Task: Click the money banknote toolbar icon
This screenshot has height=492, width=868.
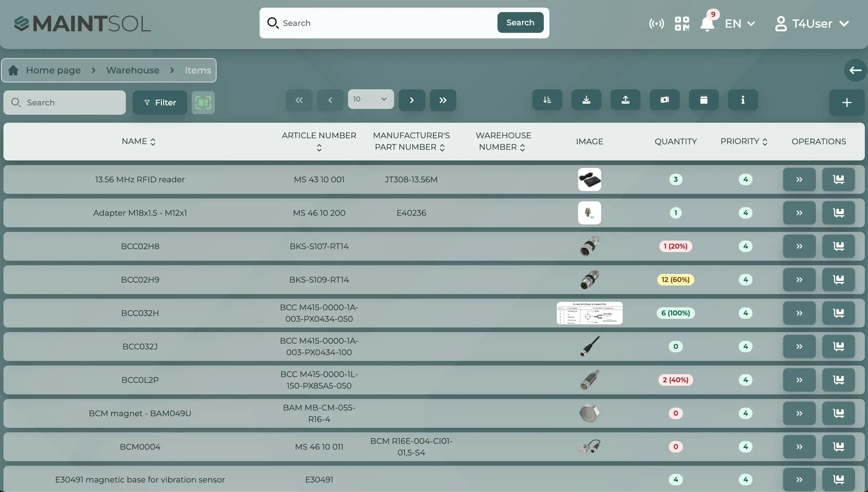Action: pos(665,100)
